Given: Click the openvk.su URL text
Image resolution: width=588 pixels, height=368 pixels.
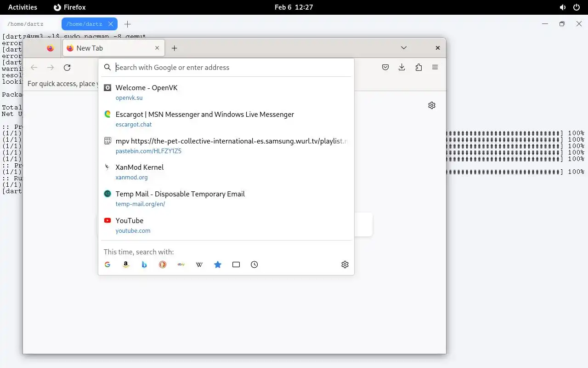Looking at the screenshot, I should point(129,98).
